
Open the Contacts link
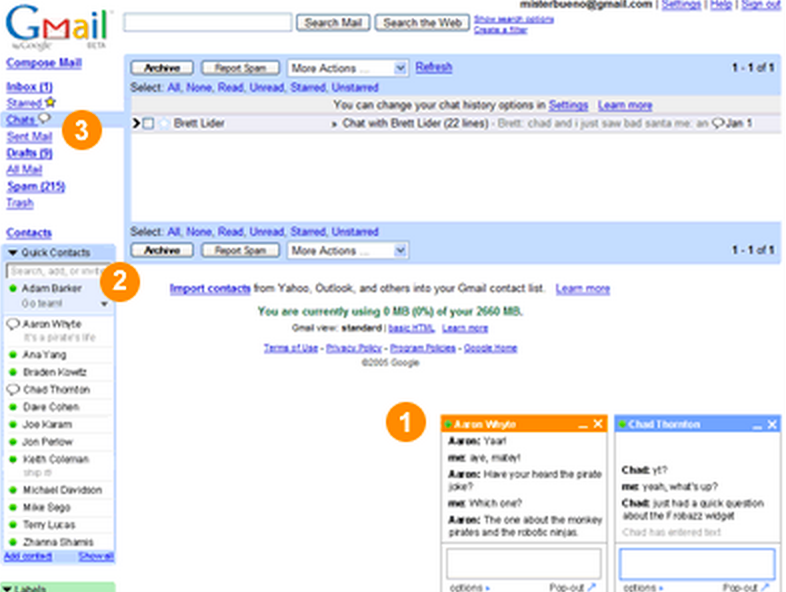(29, 233)
